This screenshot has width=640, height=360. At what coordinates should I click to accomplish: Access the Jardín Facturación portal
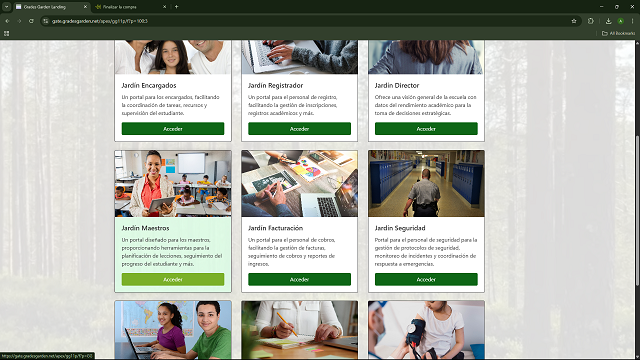pos(299,279)
